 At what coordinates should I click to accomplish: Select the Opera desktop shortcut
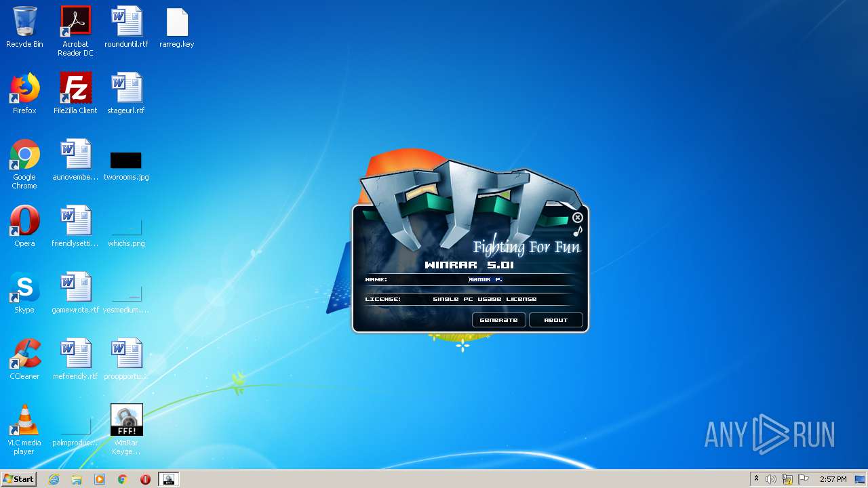click(24, 226)
